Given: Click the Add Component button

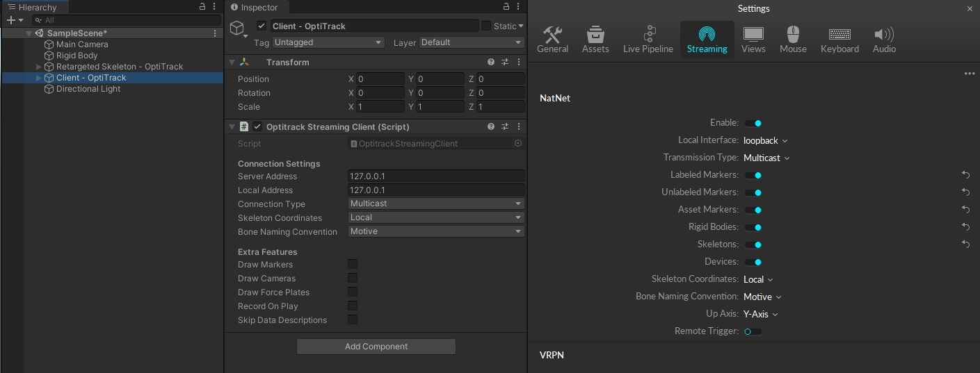Looking at the screenshot, I should 376,347.
